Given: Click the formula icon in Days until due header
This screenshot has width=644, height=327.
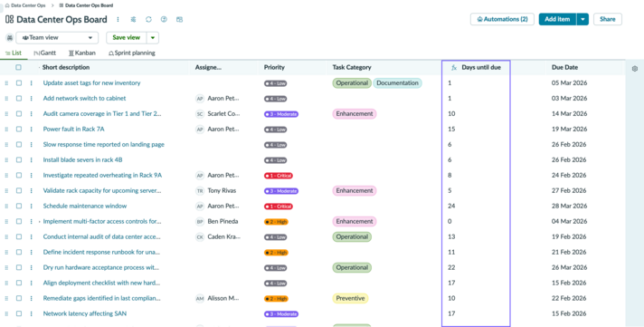Looking at the screenshot, I should [454, 67].
